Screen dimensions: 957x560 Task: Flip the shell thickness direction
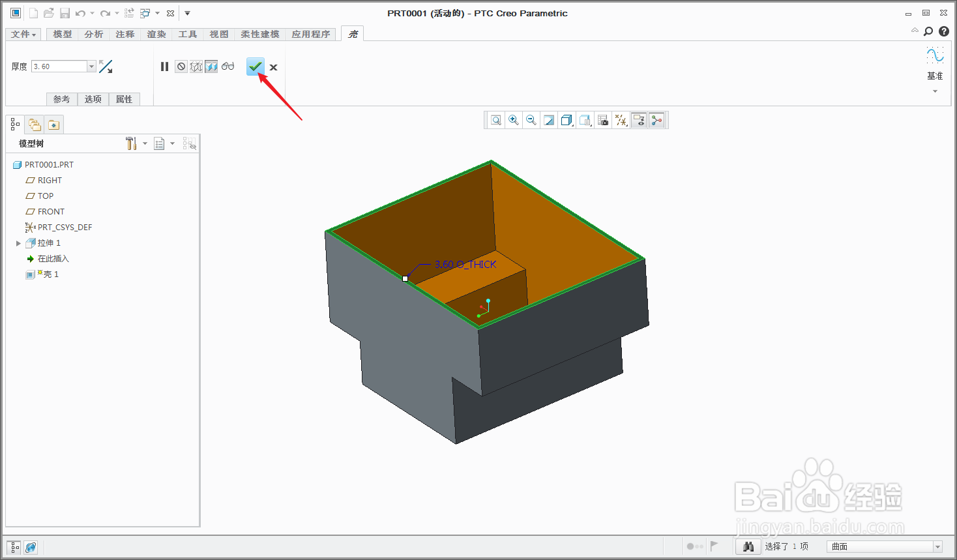click(x=106, y=66)
